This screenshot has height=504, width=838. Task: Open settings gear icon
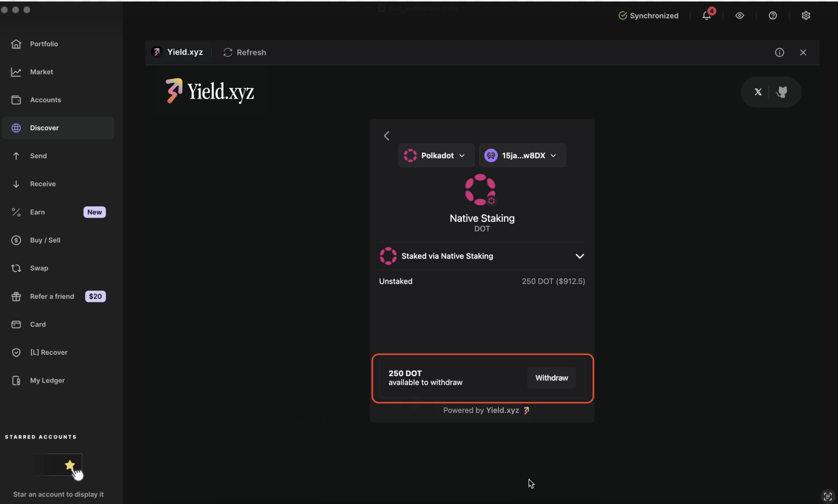pyautogui.click(x=806, y=16)
